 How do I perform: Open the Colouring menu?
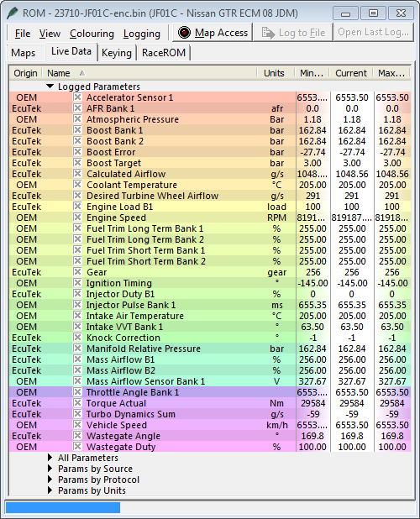click(92, 34)
